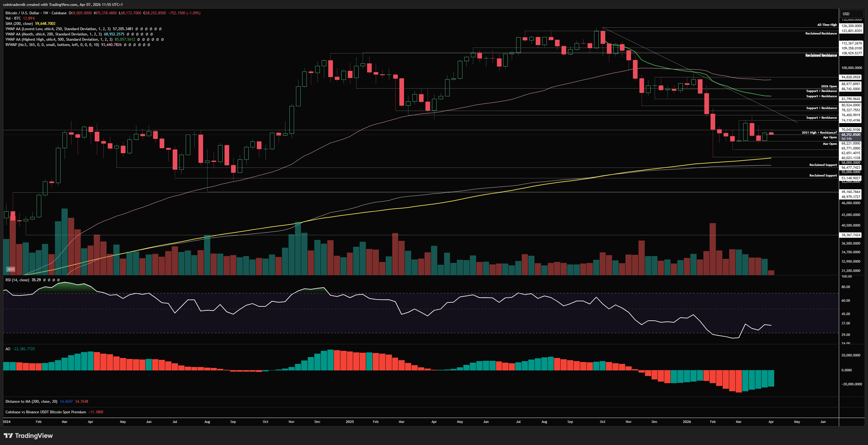
Task: Click the current price label 68,252.8500
Action: click(851, 135)
